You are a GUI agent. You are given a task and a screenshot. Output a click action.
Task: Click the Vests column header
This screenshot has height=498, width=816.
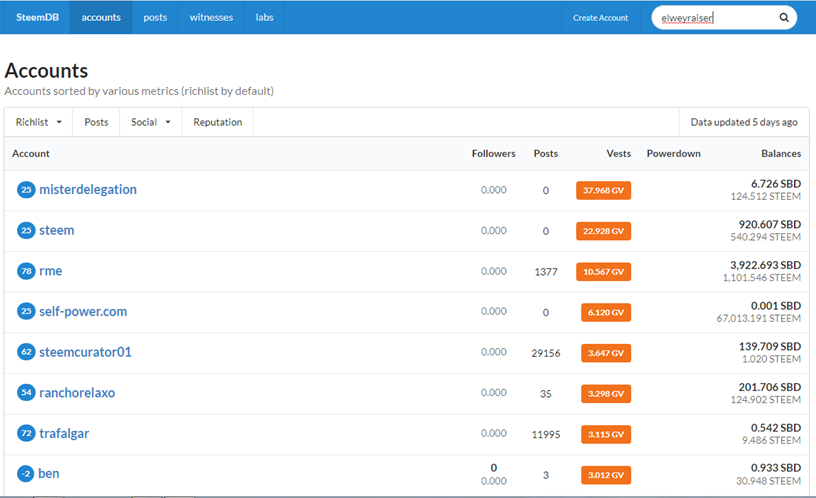(x=618, y=154)
